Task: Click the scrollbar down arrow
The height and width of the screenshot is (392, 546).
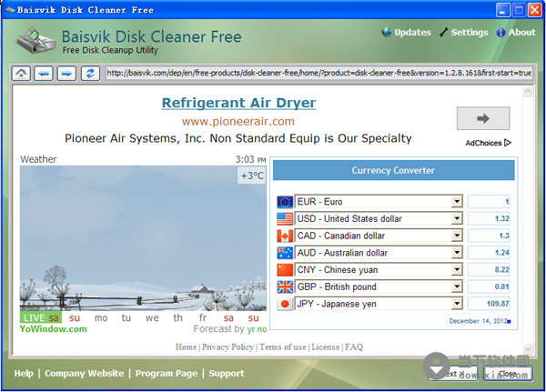Action: [528, 348]
